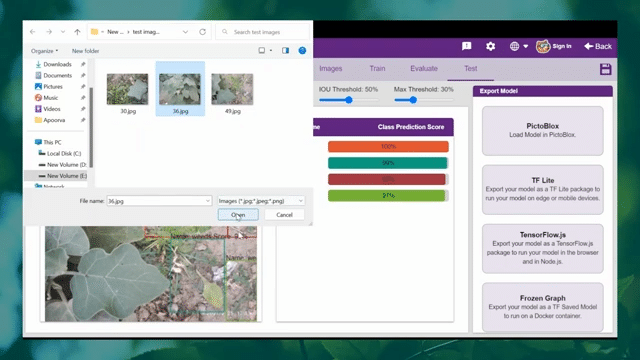Go up one folder level arrow

tap(77, 32)
